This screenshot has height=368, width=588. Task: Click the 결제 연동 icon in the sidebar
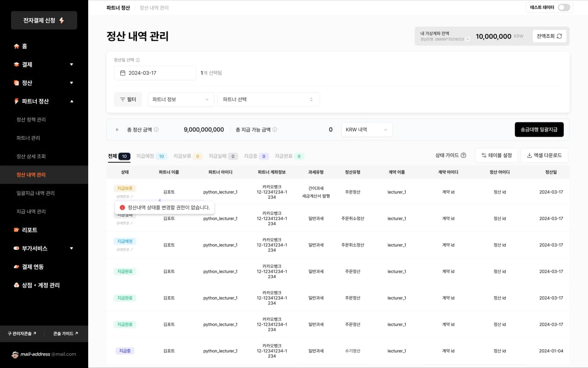point(17,267)
